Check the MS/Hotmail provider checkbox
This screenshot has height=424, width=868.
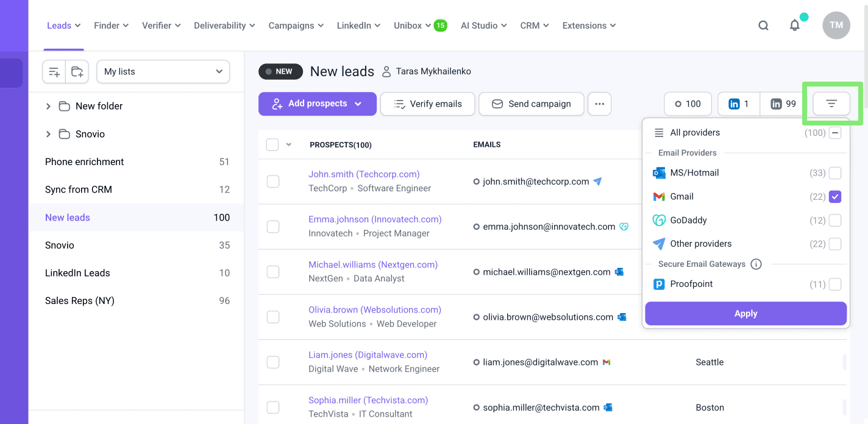point(834,173)
